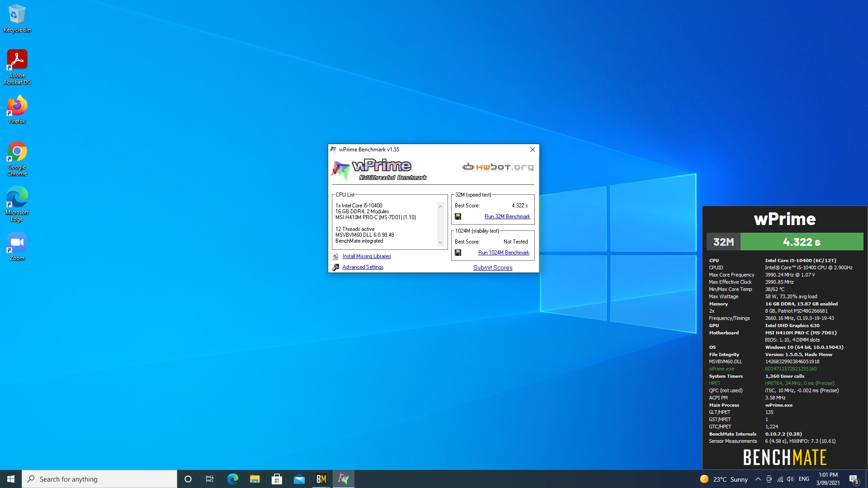Click Submit Scores link
The width and height of the screenshot is (868, 488).
point(493,267)
